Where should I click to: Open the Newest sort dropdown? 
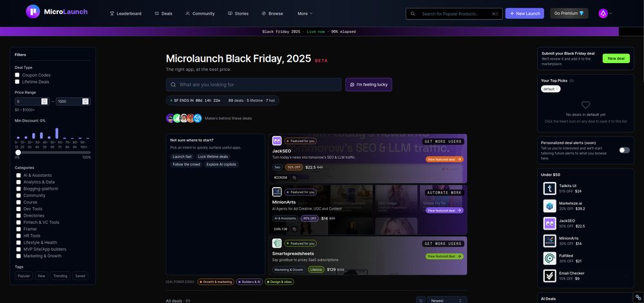point(447,300)
